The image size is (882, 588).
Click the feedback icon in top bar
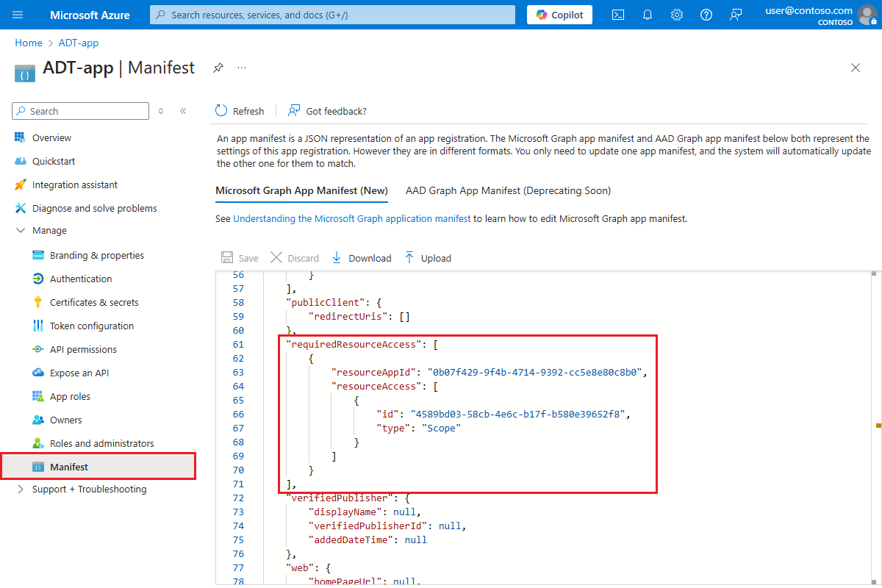tap(736, 15)
